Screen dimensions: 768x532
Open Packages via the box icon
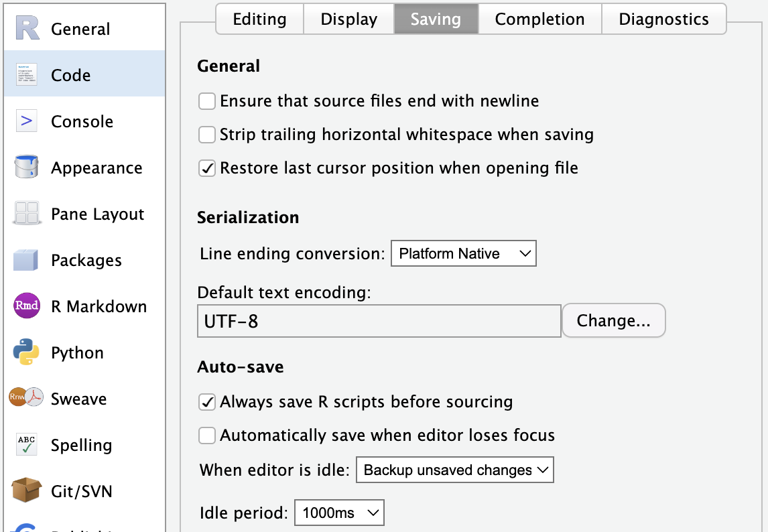tap(26, 259)
